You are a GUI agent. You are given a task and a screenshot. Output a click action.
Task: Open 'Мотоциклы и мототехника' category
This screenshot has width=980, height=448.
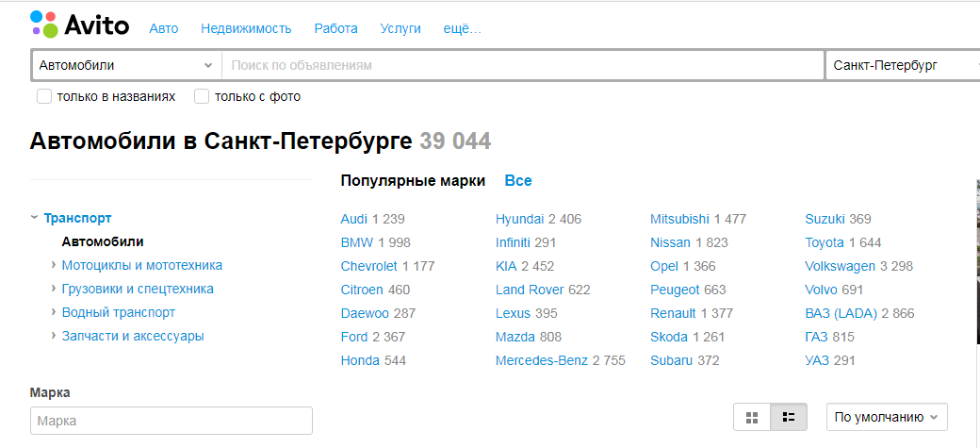point(142,265)
